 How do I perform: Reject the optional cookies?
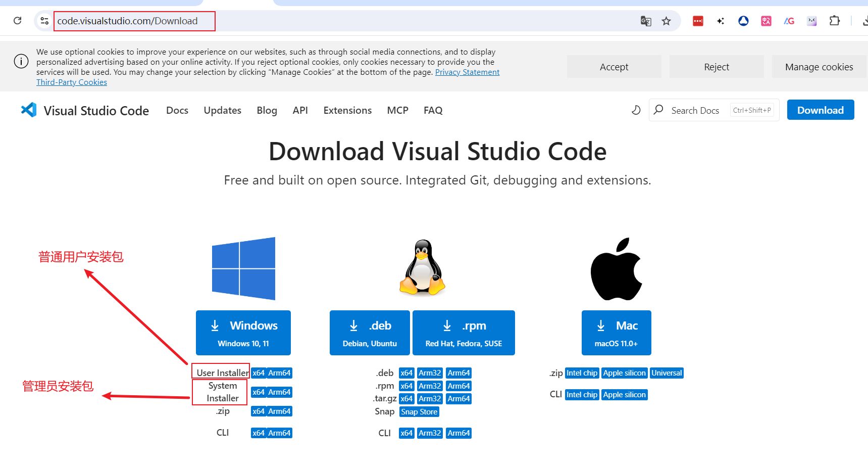(x=716, y=67)
